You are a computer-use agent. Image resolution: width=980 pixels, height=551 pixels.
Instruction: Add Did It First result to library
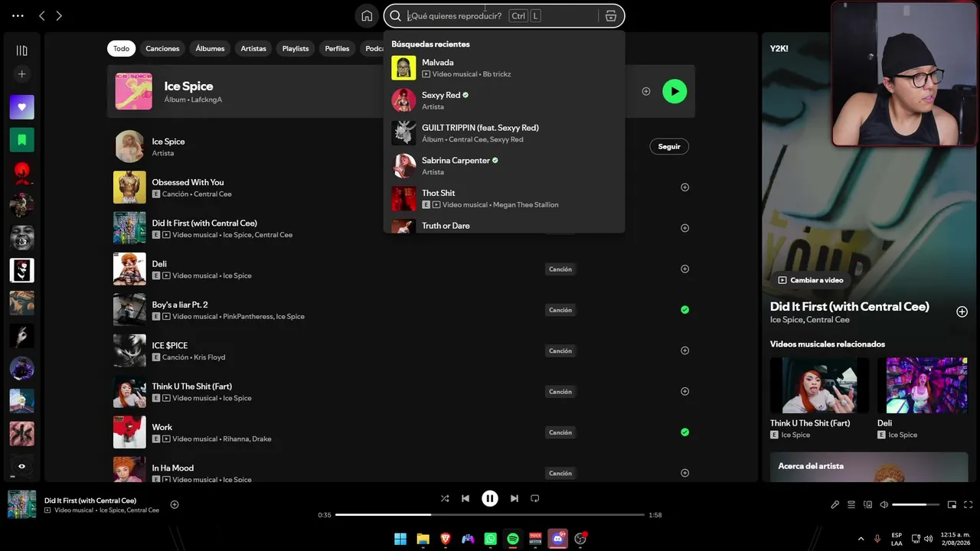click(x=684, y=228)
